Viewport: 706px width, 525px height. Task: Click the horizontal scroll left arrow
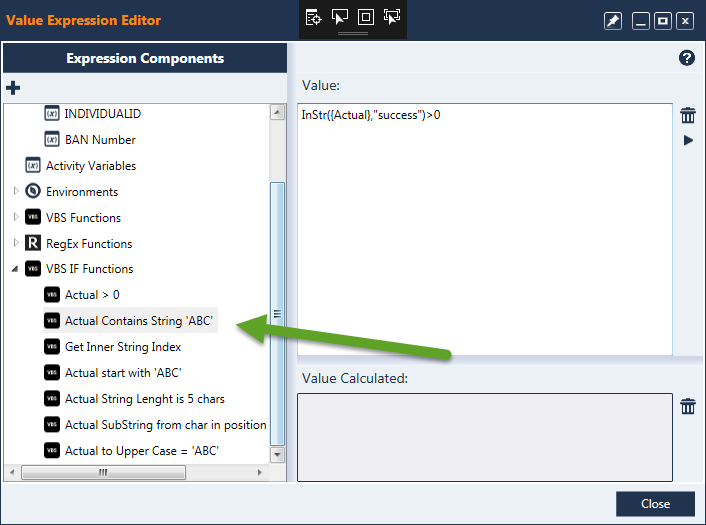tap(12, 472)
